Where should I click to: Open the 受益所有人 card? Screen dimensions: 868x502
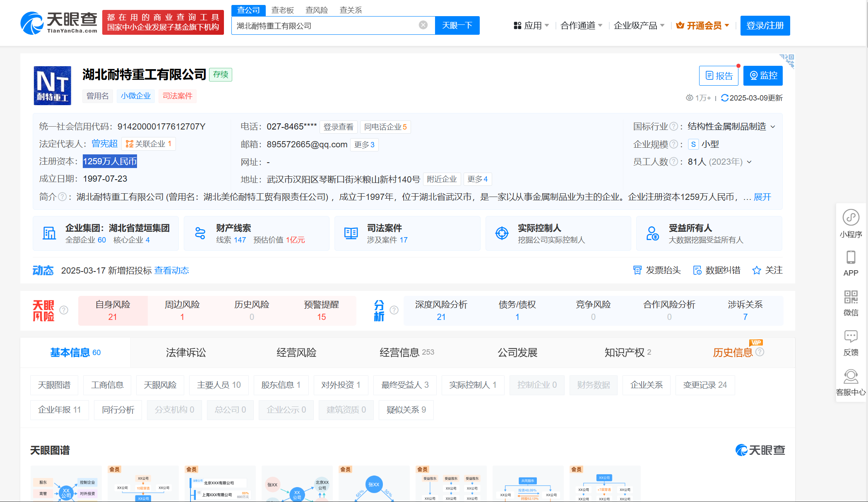(709, 233)
